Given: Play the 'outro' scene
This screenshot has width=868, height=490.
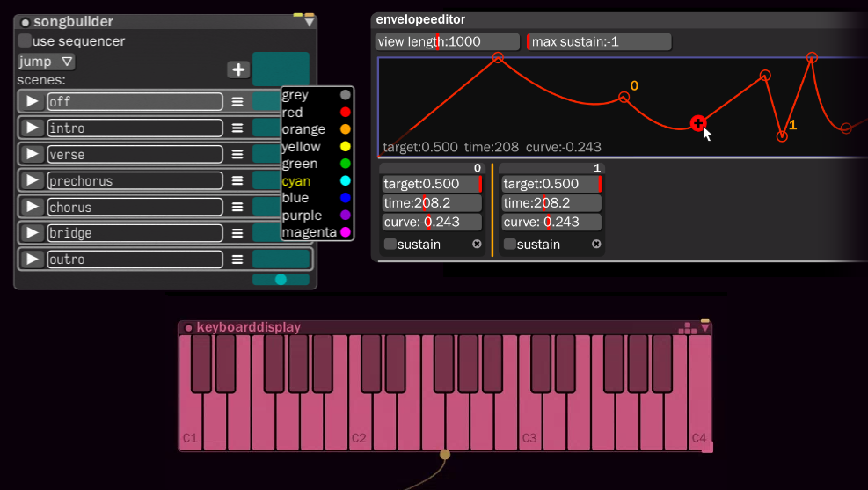Looking at the screenshot, I should (x=33, y=260).
